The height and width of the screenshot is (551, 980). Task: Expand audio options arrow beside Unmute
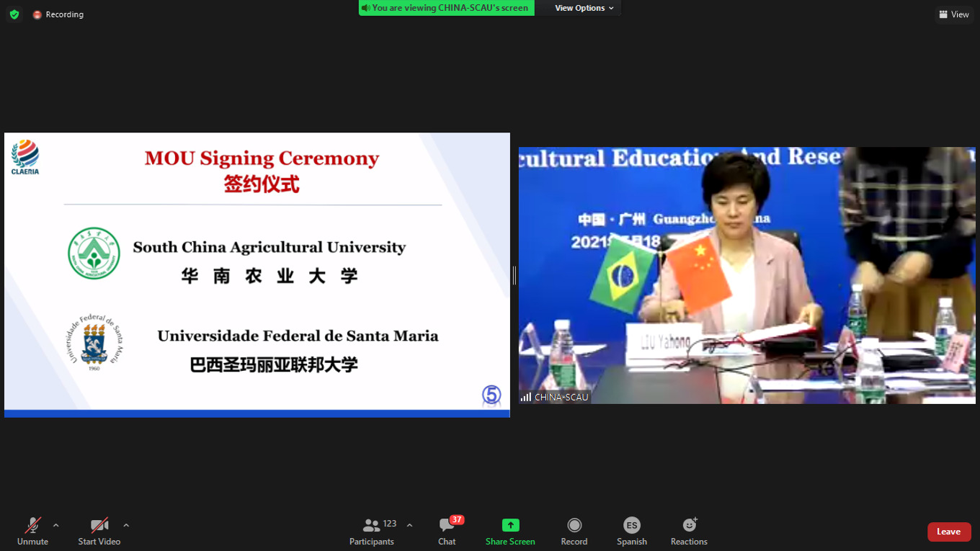tap(56, 525)
